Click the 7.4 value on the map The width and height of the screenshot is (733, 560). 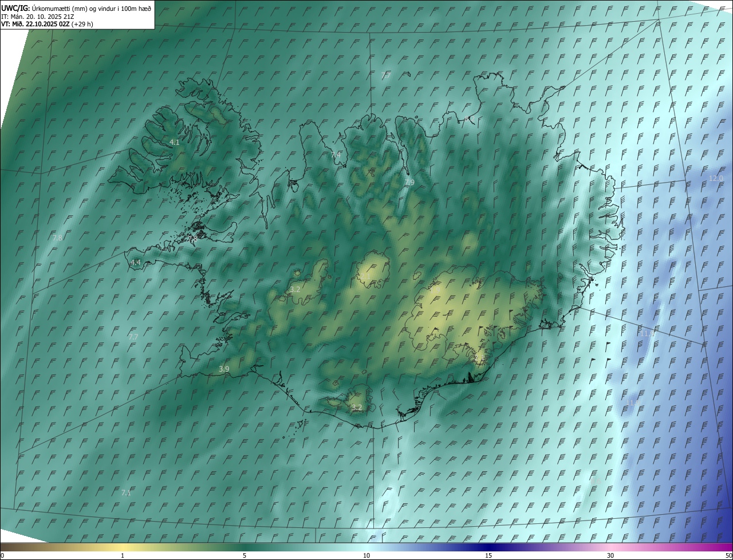tap(336, 155)
